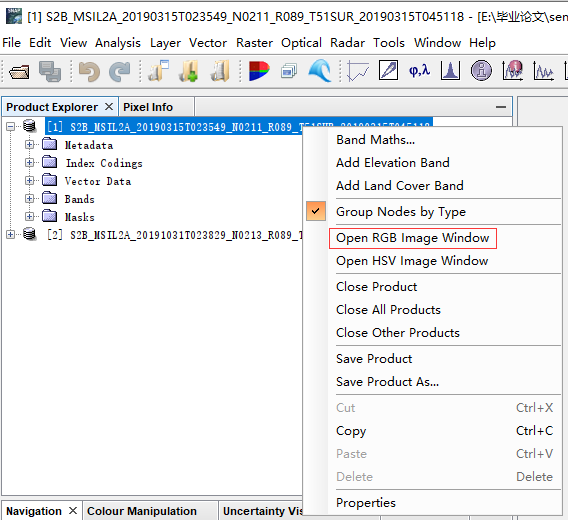Click the toolbar icon with green plus
This screenshot has height=520, width=568.
(188, 71)
